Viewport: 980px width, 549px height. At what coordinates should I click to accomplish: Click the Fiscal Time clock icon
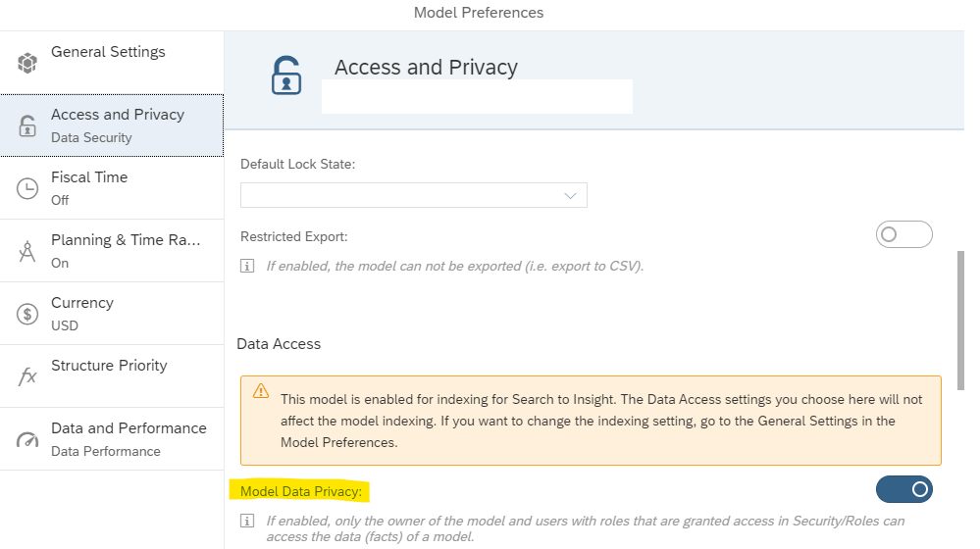[x=27, y=188]
